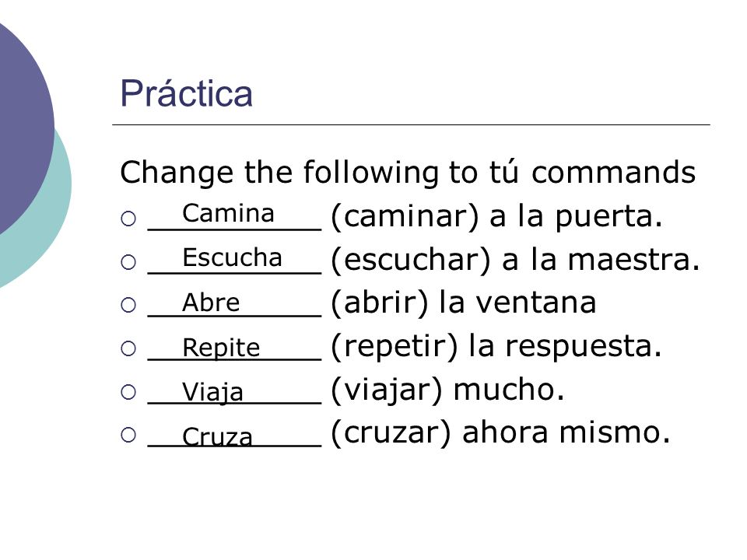Image resolution: width=747 pixels, height=560 pixels.
Task: Click the answer word Cruza
Action: (x=217, y=436)
